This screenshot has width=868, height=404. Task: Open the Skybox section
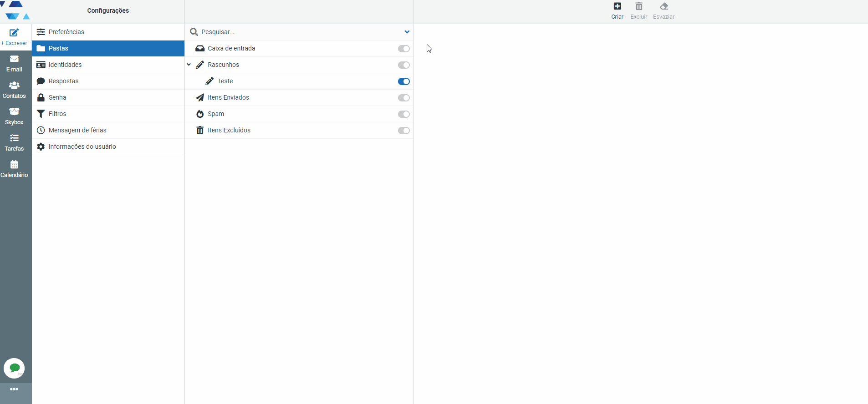(x=14, y=116)
